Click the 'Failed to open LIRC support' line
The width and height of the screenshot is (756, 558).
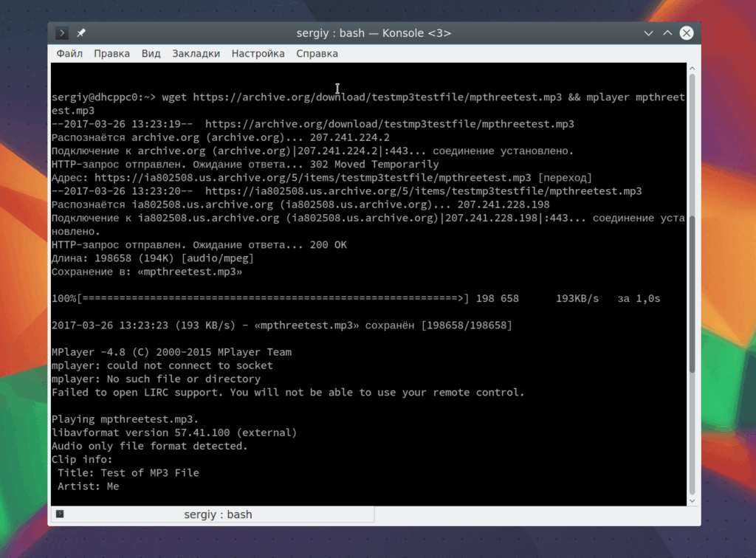pyautogui.click(x=288, y=393)
